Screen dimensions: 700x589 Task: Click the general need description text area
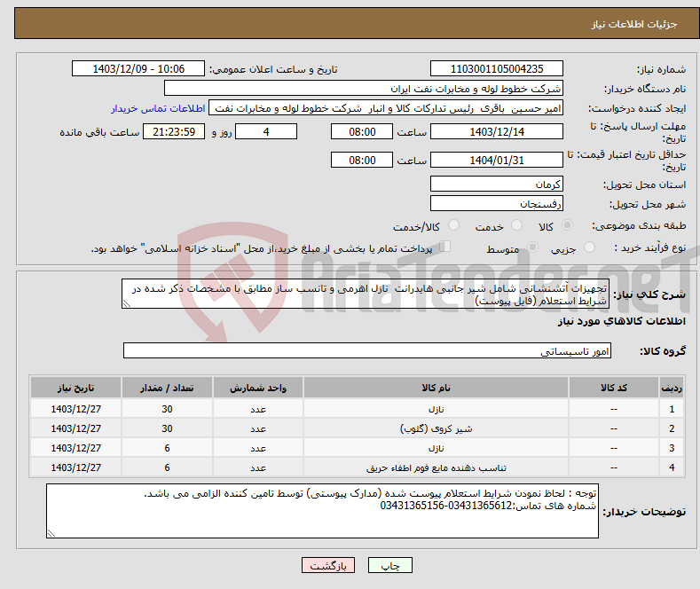tap(366, 294)
